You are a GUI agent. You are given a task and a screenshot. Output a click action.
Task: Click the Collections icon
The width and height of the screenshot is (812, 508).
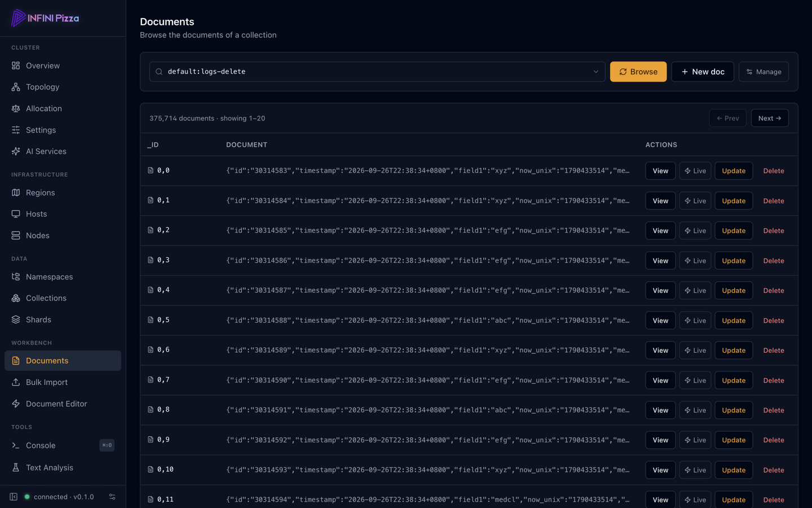16,298
